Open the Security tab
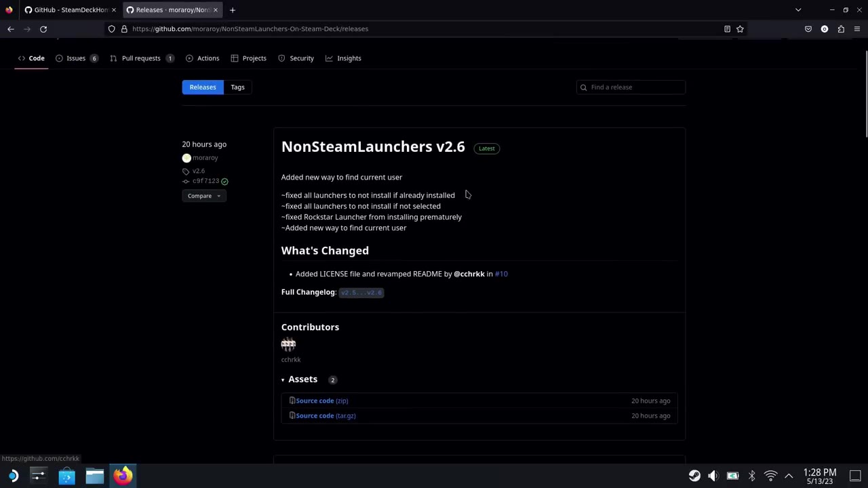This screenshot has height=488, width=868. pos(296,58)
